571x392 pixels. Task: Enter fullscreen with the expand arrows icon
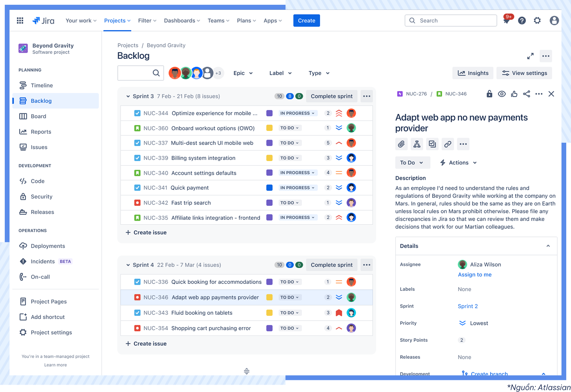pyautogui.click(x=530, y=56)
